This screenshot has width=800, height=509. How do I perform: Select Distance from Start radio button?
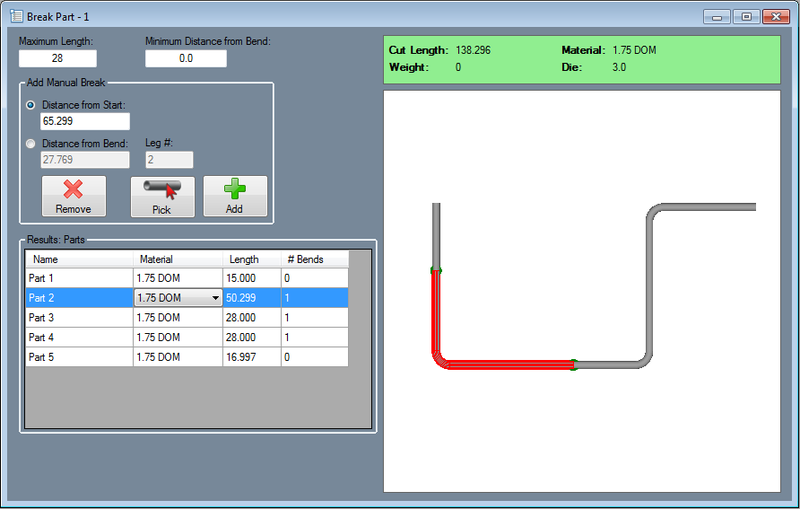[x=31, y=105]
